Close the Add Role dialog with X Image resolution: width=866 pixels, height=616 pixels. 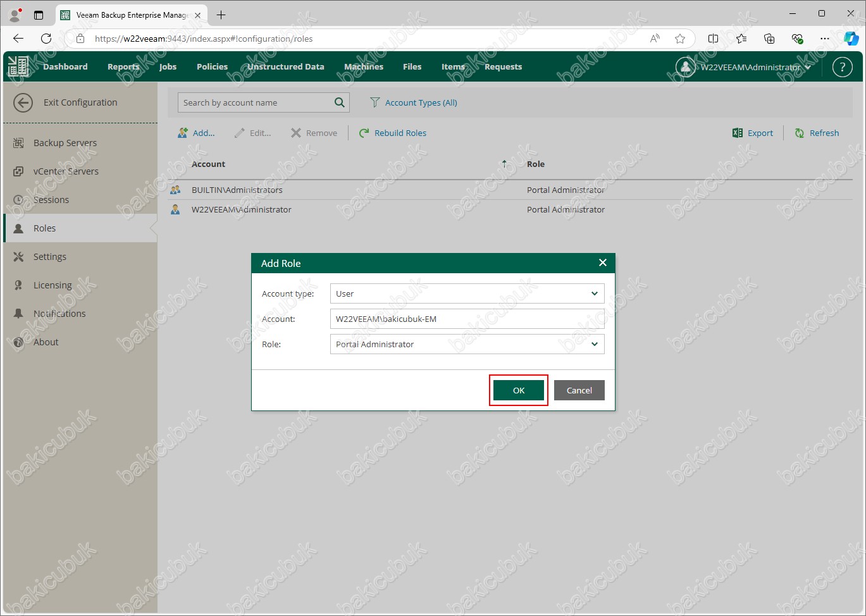pyautogui.click(x=602, y=262)
